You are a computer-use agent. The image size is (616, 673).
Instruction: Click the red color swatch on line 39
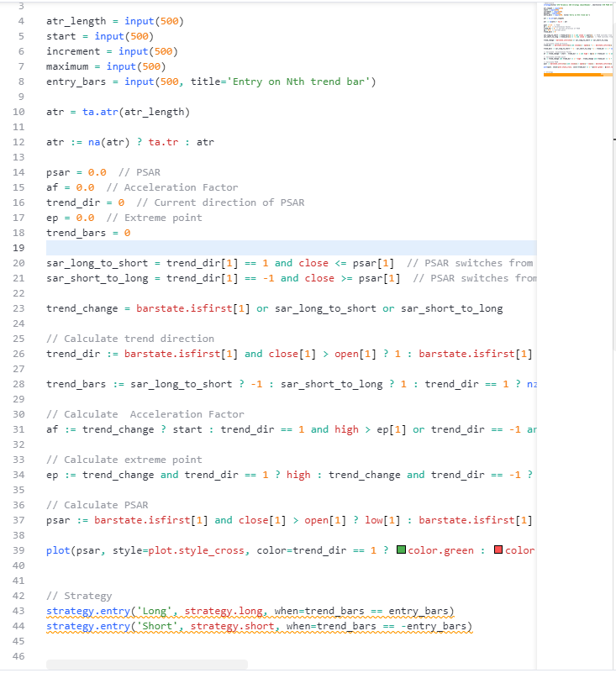[498, 550]
